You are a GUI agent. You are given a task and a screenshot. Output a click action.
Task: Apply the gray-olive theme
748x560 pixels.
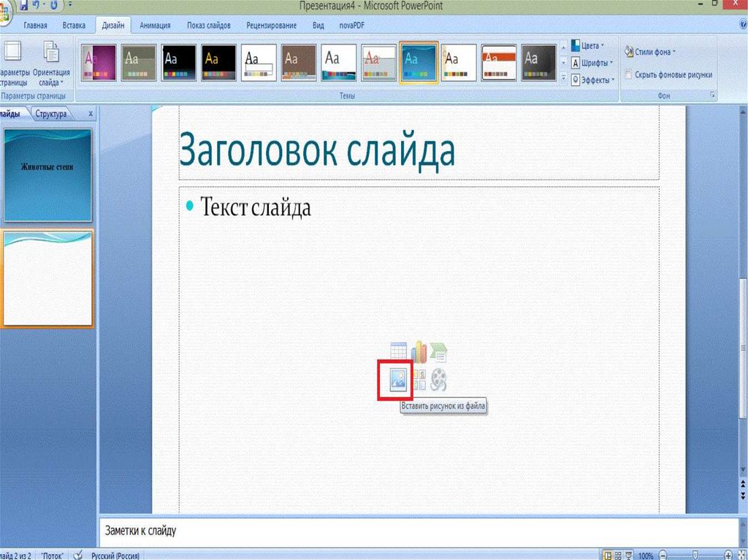click(138, 63)
